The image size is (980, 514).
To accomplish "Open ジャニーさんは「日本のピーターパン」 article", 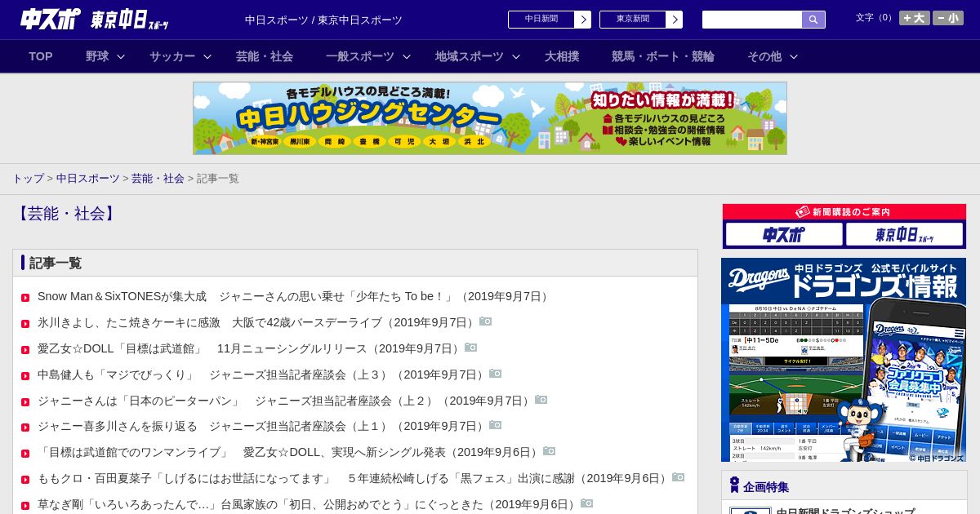I will [x=286, y=401].
